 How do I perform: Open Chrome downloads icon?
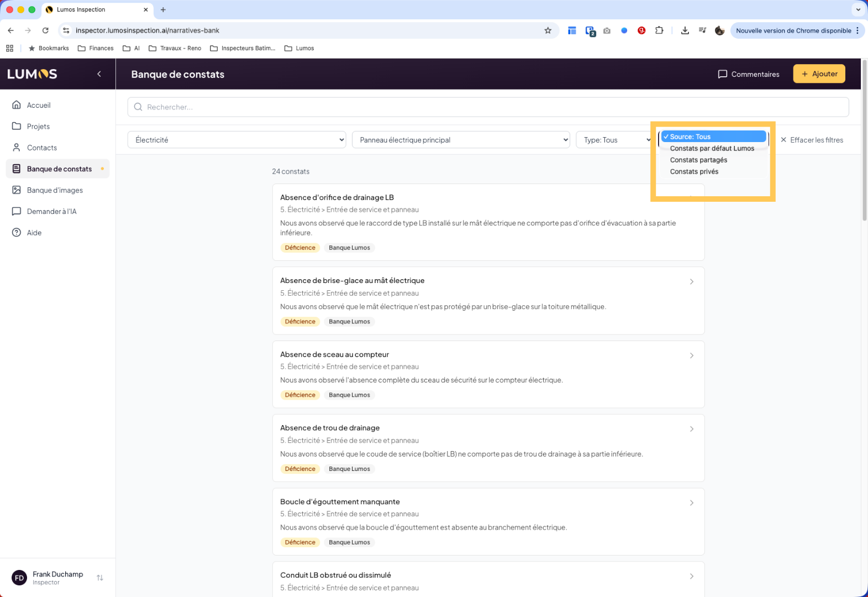pos(685,30)
